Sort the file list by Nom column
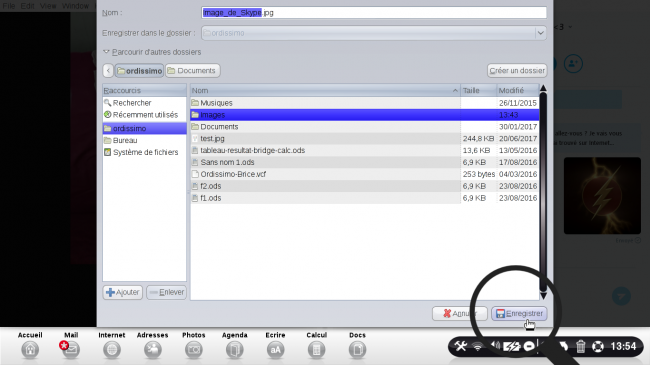The height and width of the screenshot is (365, 650). [x=325, y=90]
